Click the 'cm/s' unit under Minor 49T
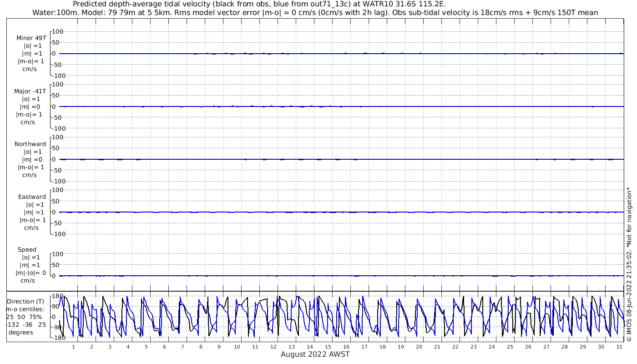This screenshot has width=637, height=364. (30, 69)
